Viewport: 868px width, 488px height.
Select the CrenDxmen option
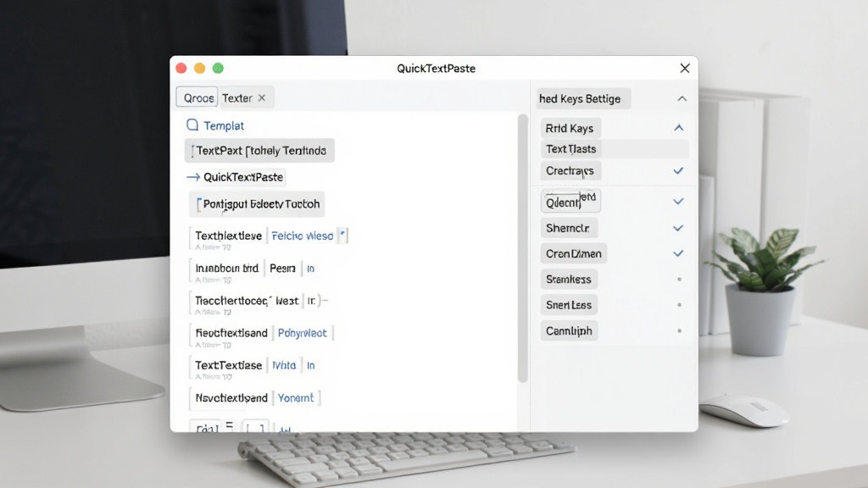[574, 253]
